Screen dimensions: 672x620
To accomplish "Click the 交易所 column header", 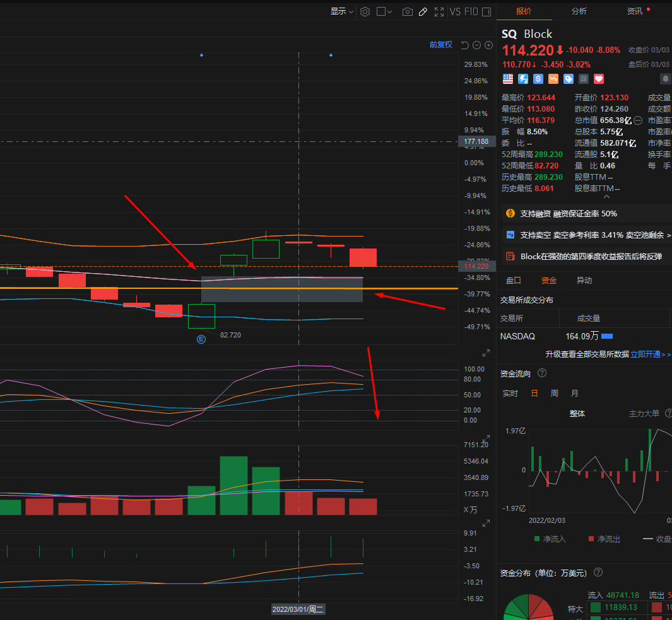I will pyautogui.click(x=511, y=319).
